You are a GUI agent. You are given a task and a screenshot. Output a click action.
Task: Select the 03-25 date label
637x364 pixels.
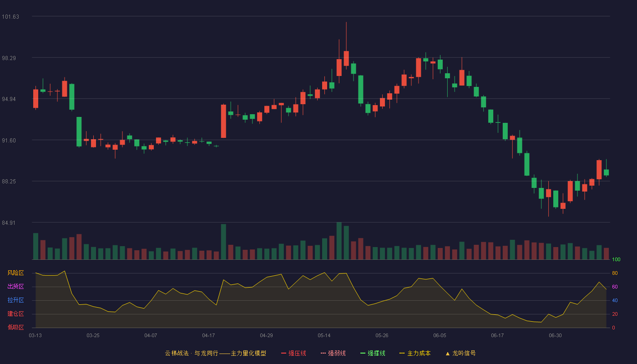point(93,335)
